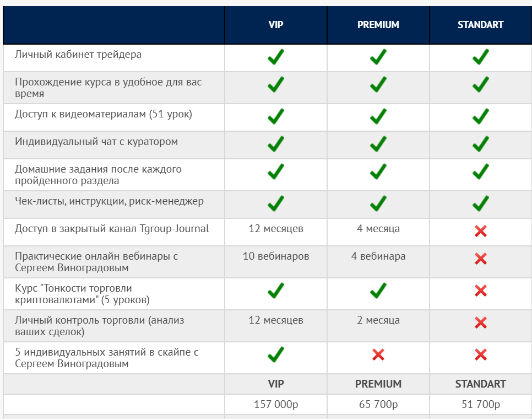The image size is (532, 419).
Task: Click the VIP header in dark bar
Action: (275, 25)
